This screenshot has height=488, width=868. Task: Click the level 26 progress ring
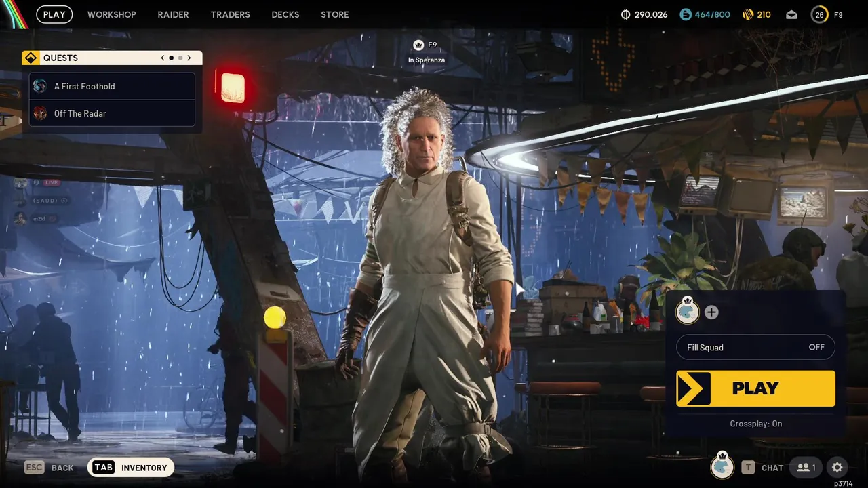coord(819,14)
